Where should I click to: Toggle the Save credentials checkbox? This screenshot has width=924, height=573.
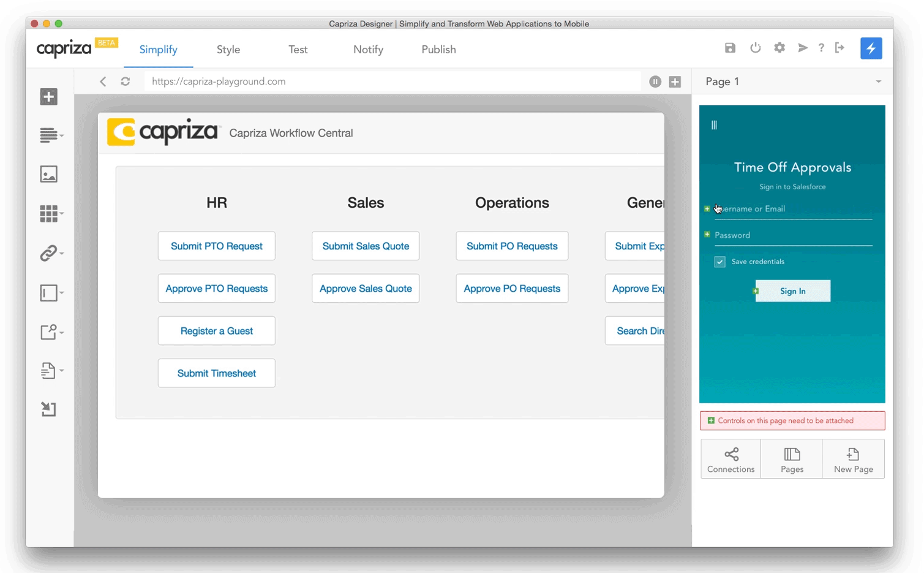tap(719, 262)
